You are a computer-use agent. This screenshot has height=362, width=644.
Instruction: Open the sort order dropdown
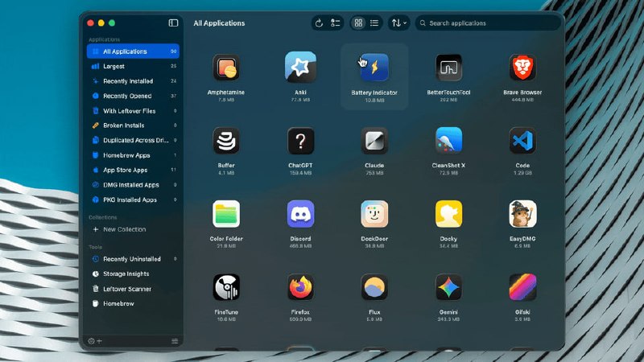(x=398, y=23)
